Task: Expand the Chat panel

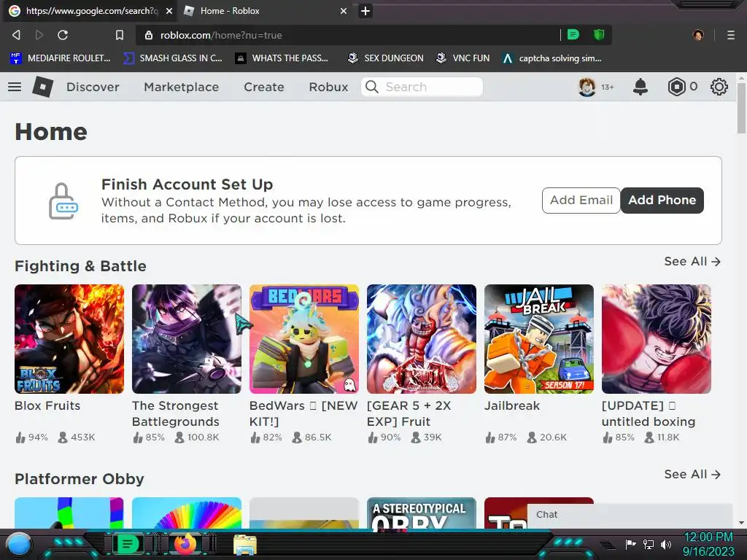Action: [630, 515]
